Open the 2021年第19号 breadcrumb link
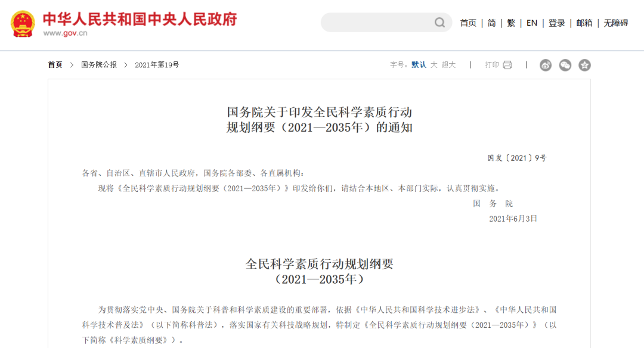The height and width of the screenshot is (348, 644). point(157,65)
